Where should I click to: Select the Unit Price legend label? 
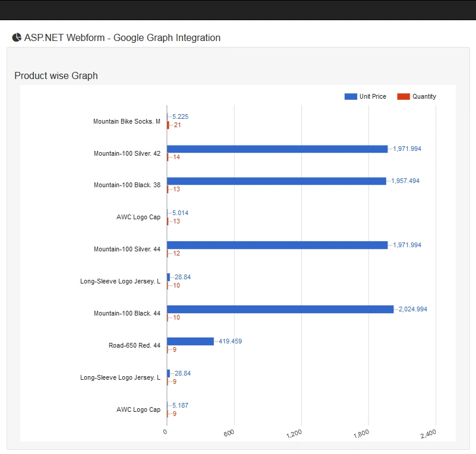point(373,96)
